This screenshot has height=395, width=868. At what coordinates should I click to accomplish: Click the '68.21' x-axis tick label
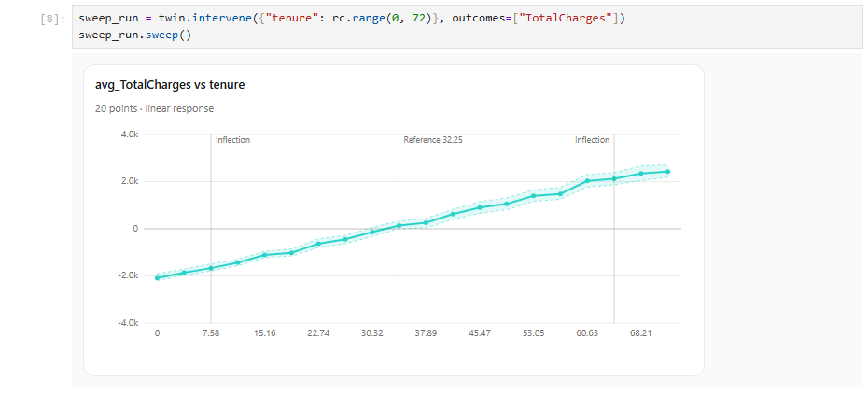(x=640, y=333)
